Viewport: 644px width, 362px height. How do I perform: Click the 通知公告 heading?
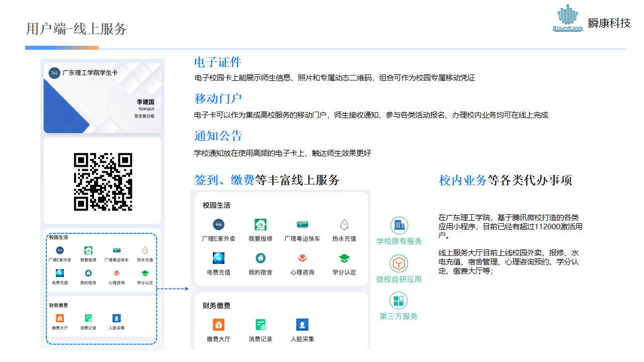pyautogui.click(x=218, y=136)
